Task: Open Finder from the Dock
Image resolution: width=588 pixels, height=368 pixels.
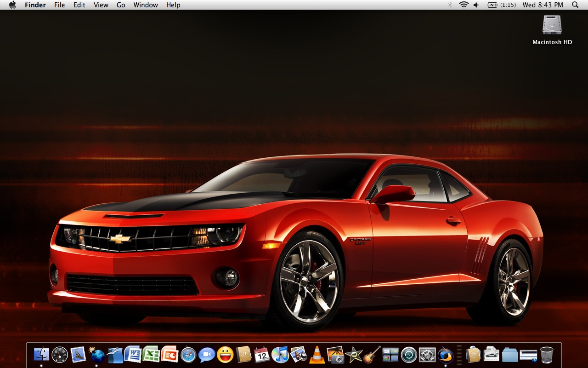Action: pos(41,355)
